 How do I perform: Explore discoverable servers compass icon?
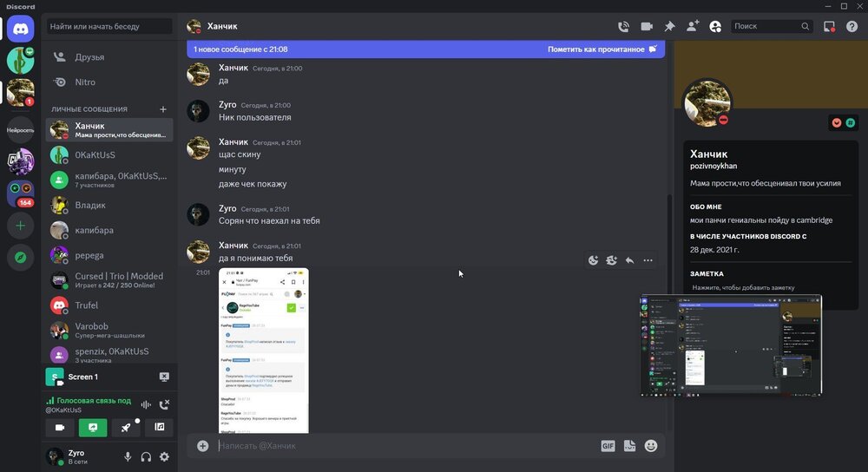point(21,258)
